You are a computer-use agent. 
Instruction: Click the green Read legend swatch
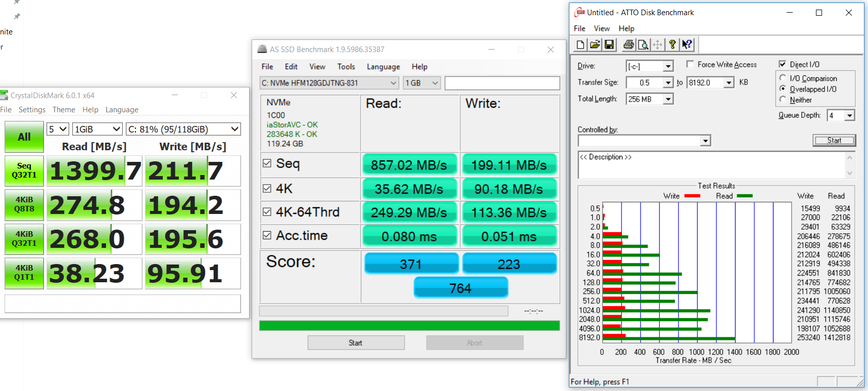point(745,196)
